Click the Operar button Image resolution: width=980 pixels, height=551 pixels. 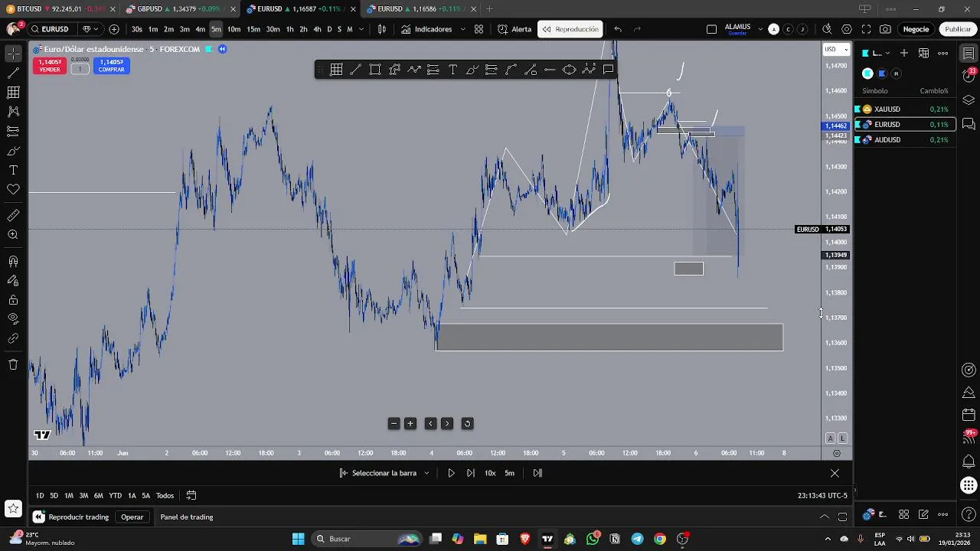coord(132,517)
